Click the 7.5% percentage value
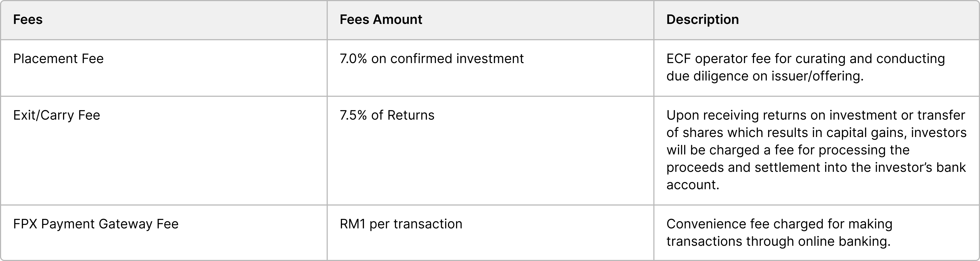 [x=353, y=115]
